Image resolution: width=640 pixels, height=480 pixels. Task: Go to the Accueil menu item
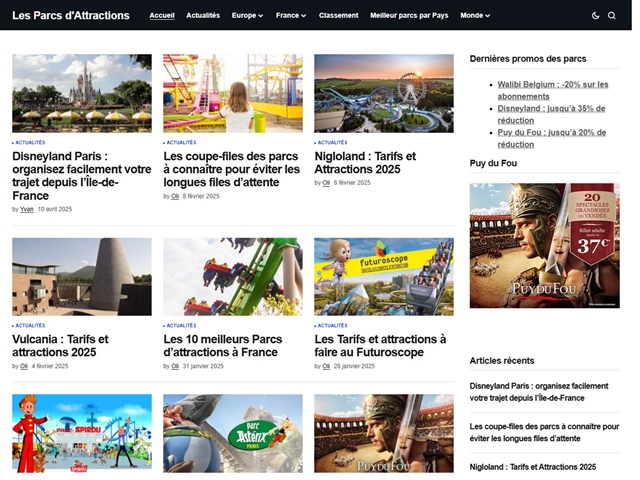pyautogui.click(x=162, y=16)
